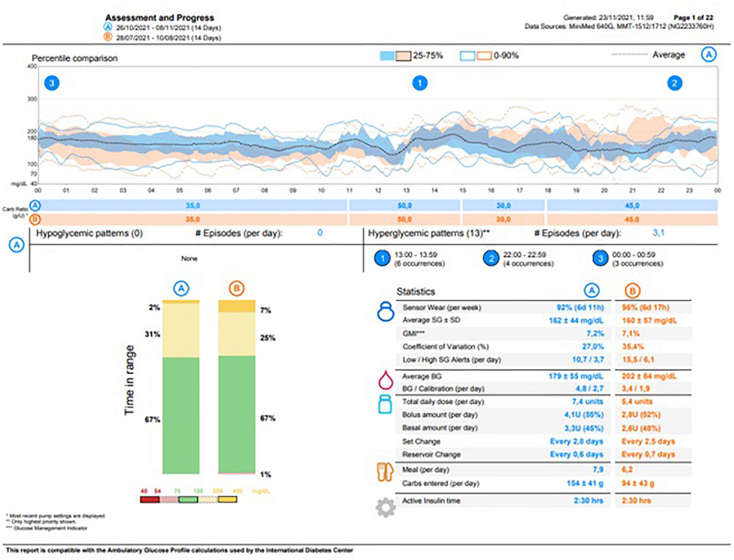The image size is (734, 560).
Task: Click the 162 ± 44 mg/dL Average SG value
Action: (x=576, y=320)
